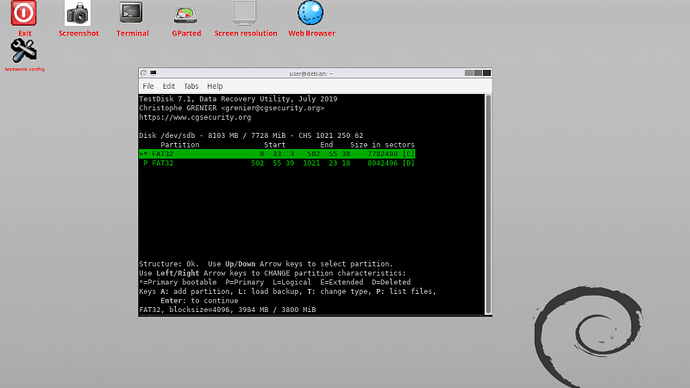The width and height of the screenshot is (690, 388).
Task: Open the Help menu
Action: pyautogui.click(x=215, y=86)
